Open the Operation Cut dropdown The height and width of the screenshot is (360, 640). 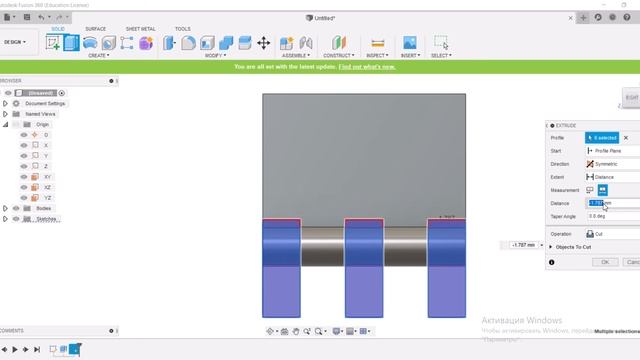pos(613,234)
